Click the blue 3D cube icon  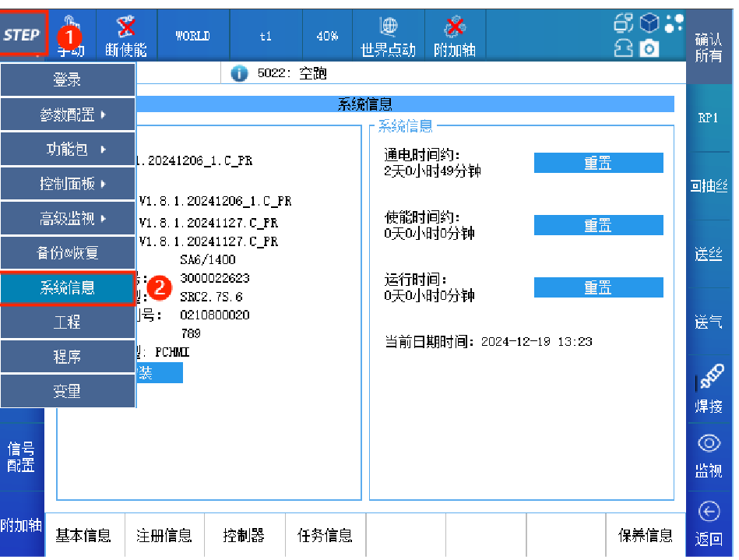[649, 23]
